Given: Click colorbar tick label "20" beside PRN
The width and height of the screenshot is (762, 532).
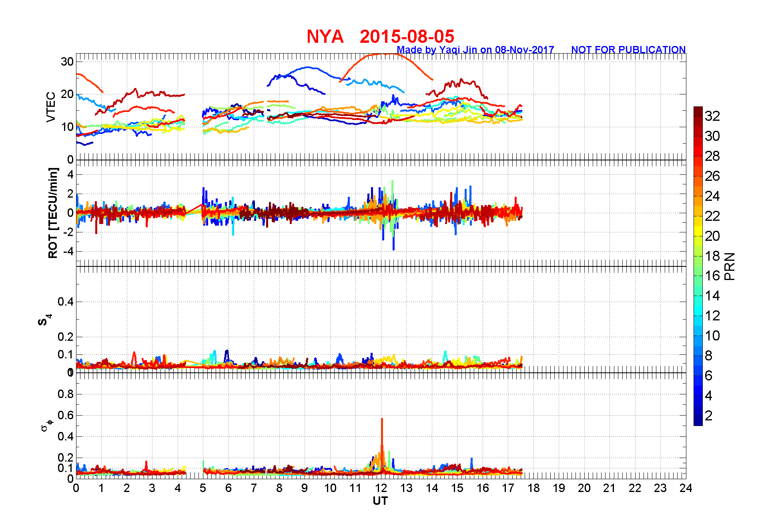Looking at the screenshot, I should point(712,236).
